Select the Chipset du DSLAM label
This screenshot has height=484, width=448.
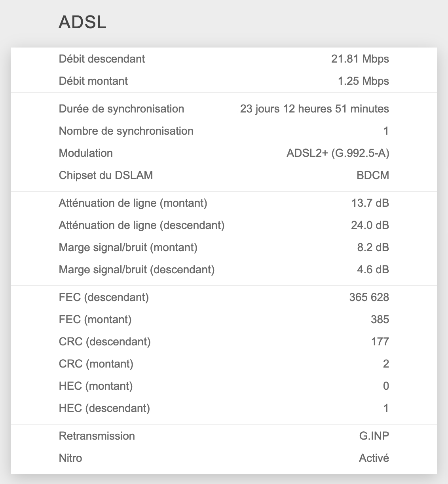click(x=106, y=175)
